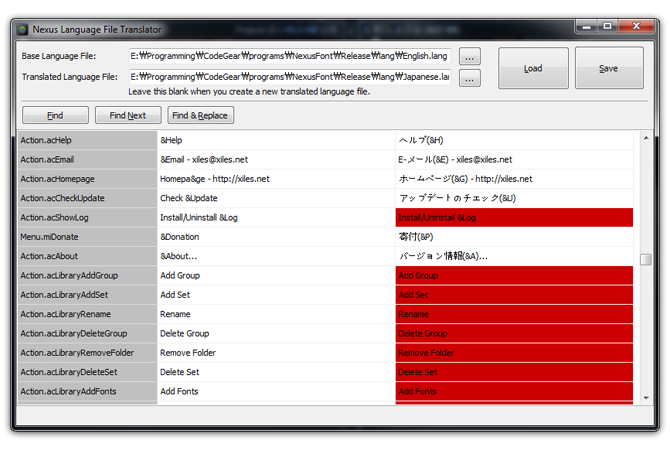This screenshot has height=450, width=670.
Task: Click the base 'Rename' cell
Action: click(x=276, y=314)
